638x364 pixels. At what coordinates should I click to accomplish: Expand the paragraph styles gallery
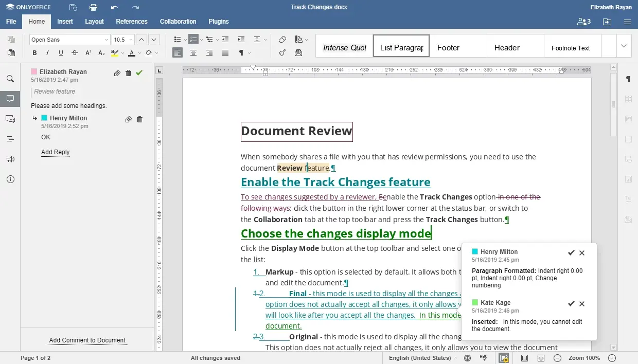coord(624,46)
